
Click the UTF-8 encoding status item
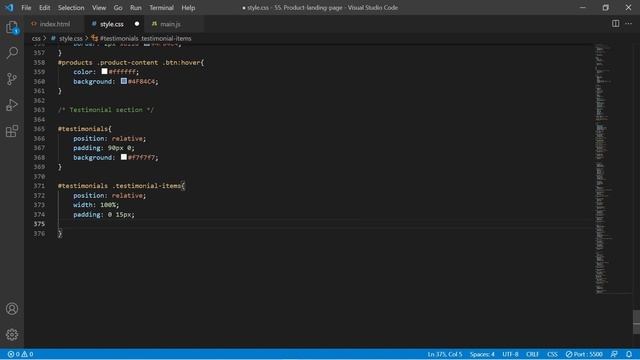(510, 354)
